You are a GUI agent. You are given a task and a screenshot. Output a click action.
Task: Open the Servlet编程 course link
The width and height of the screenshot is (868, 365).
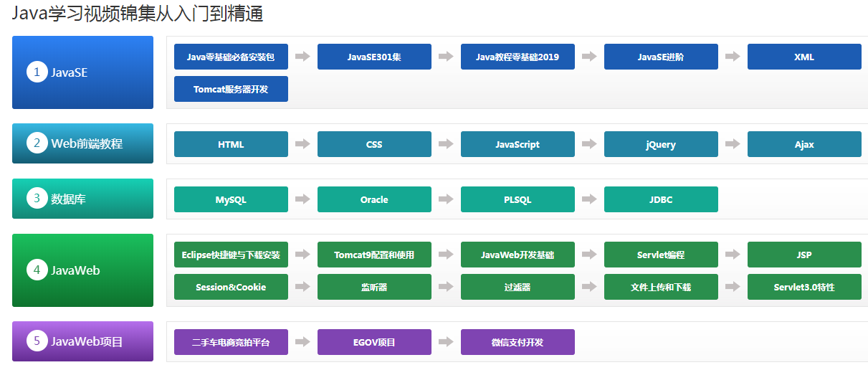[661, 255]
